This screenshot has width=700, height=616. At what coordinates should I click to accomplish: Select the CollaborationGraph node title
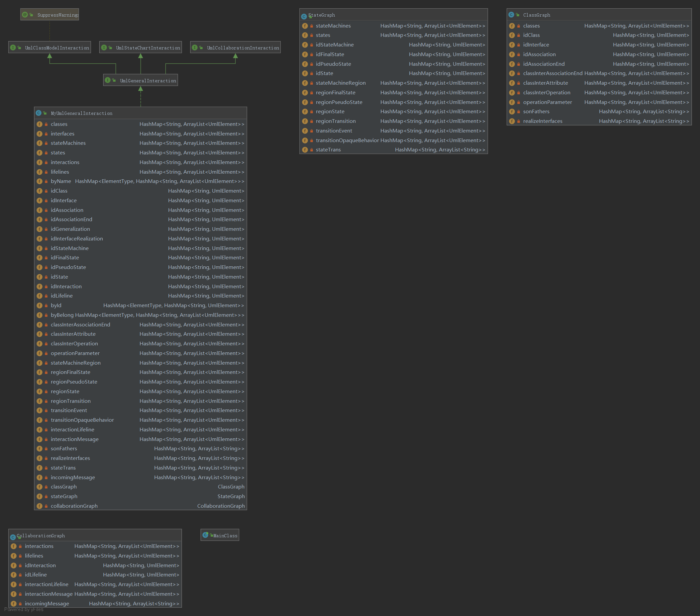pyautogui.click(x=41, y=536)
